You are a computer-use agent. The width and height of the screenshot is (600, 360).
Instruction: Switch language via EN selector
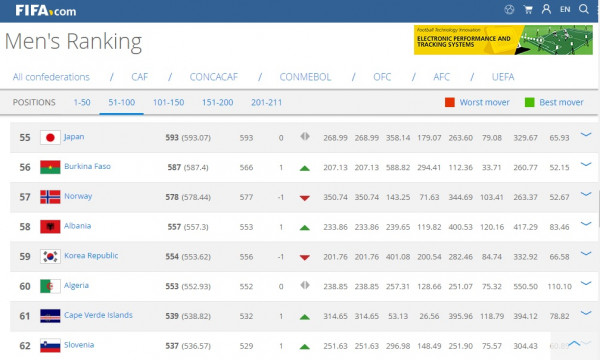click(565, 10)
